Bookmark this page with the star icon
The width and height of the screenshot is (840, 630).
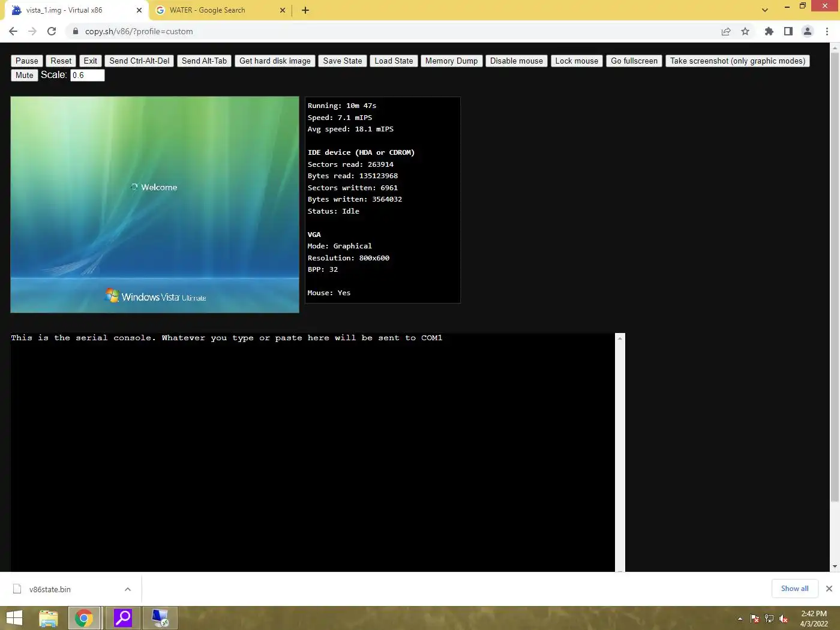click(745, 31)
